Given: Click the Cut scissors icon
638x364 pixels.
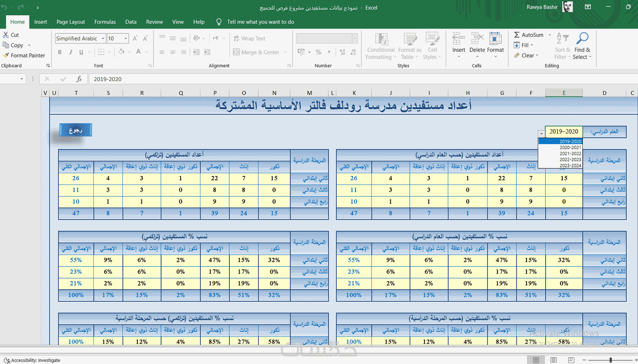Looking at the screenshot, I should point(6,35).
